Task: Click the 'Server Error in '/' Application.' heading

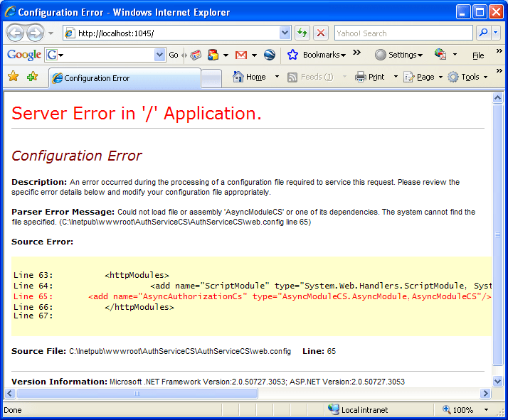Action: (137, 114)
